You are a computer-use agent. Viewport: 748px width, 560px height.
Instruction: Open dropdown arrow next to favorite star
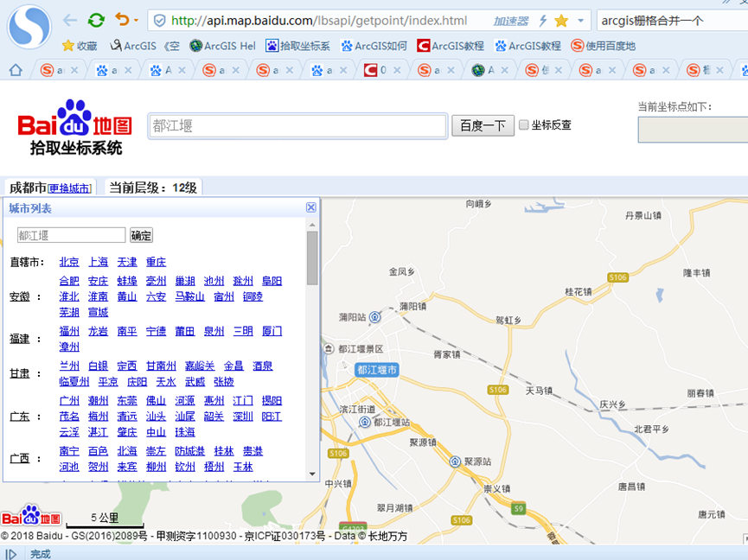tap(579, 21)
